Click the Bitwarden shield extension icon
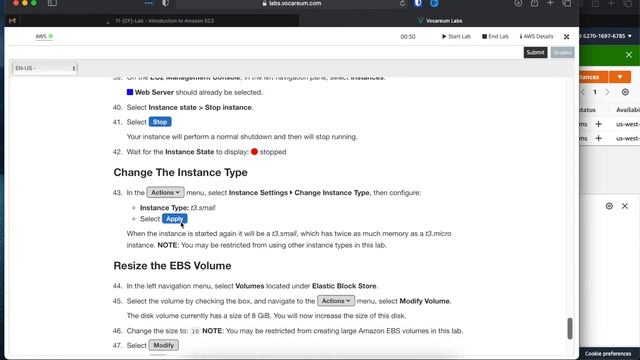Viewport: 640px width, 360px height. click(x=418, y=3)
